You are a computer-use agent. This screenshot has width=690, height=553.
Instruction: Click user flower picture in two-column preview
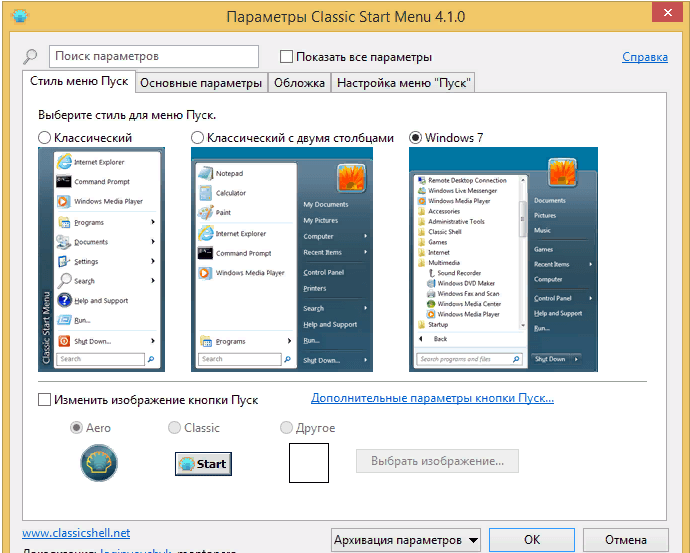351,178
